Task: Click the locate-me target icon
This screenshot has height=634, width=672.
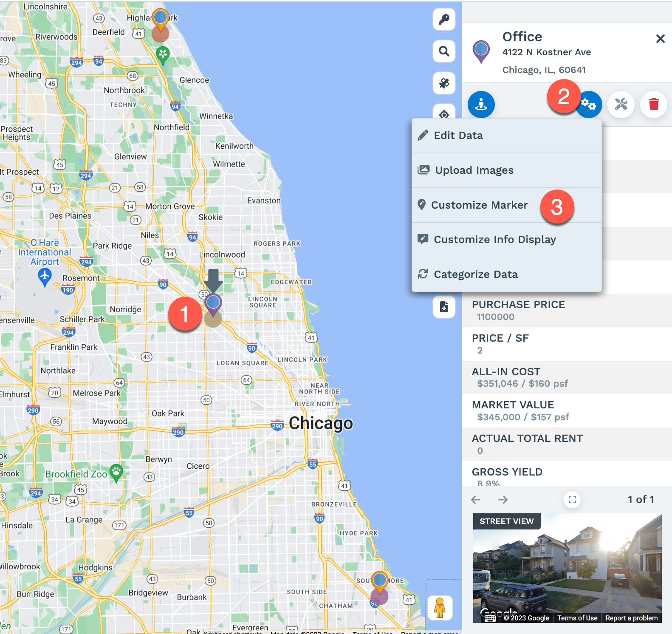Action: tap(444, 113)
